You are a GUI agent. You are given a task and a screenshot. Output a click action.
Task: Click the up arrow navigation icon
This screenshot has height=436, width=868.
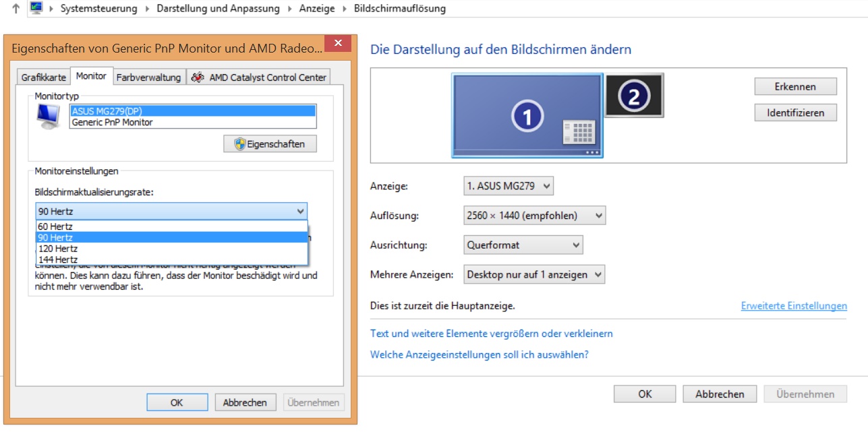coord(16,9)
